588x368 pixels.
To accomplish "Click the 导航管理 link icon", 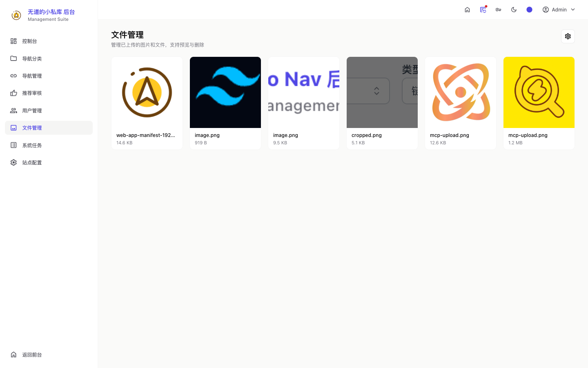I will (13, 76).
